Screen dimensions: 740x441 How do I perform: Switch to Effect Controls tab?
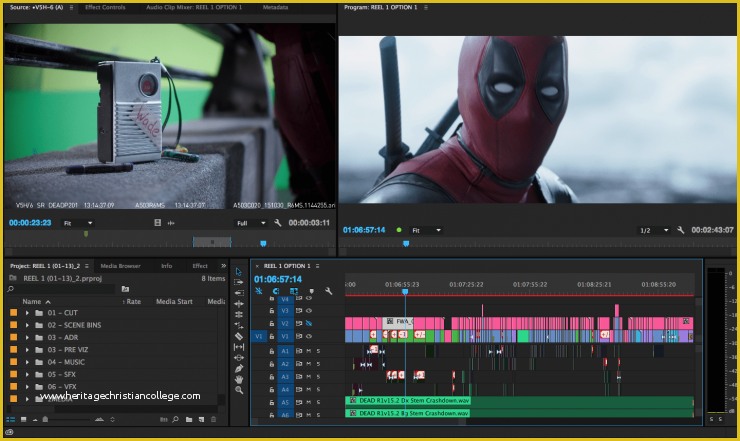point(105,7)
